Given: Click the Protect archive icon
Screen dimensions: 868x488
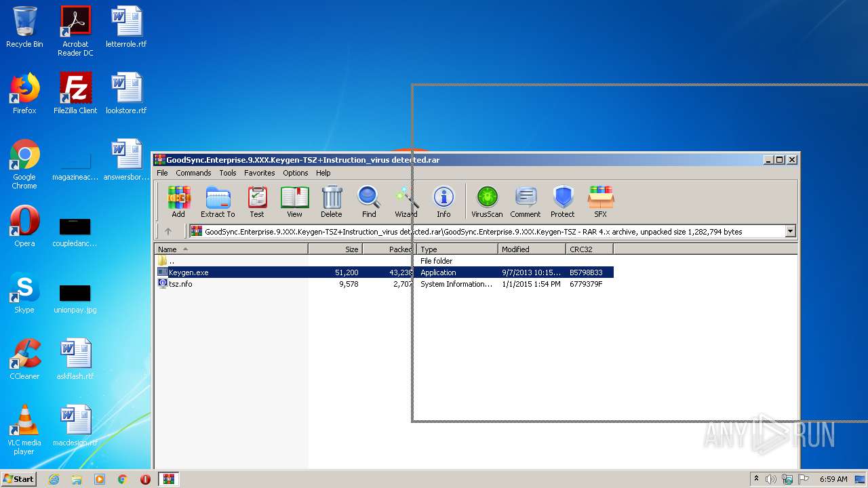Looking at the screenshot, I should (x=563, y=202).
